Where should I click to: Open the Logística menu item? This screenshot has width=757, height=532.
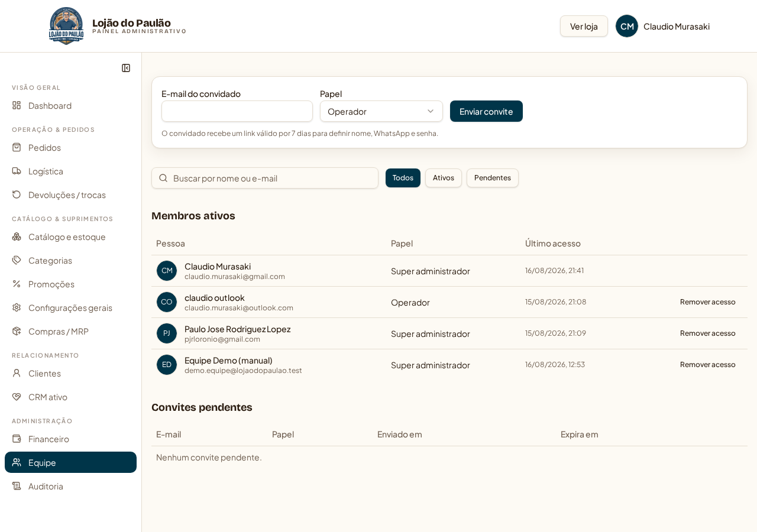coord(70,171)
